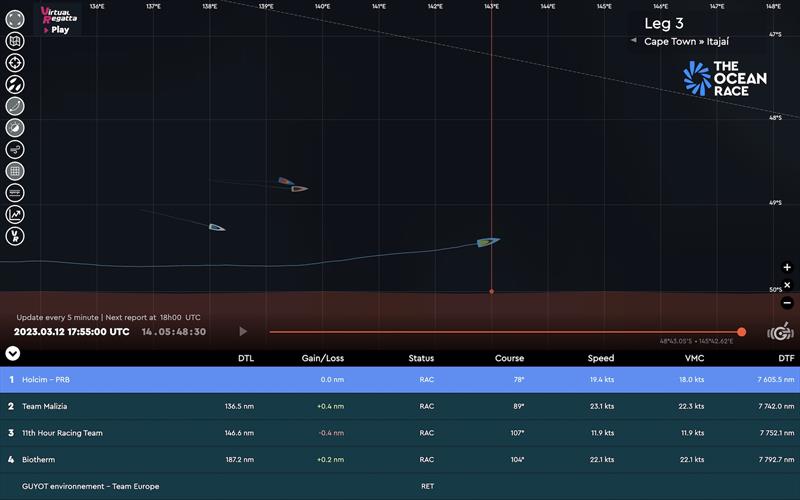Click the crosshair target centering icon
This screenshot has height=500, width=800.
coord(15,63)
